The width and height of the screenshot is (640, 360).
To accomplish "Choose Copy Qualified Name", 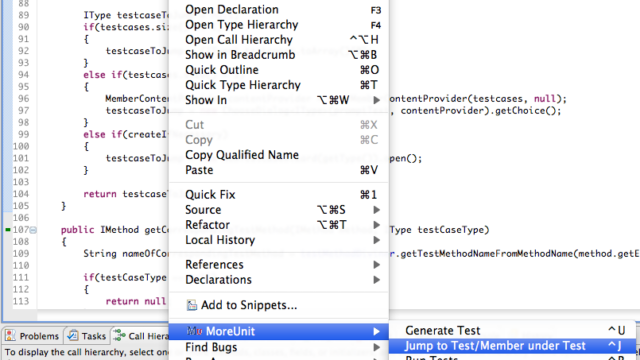I will [279, 155].
